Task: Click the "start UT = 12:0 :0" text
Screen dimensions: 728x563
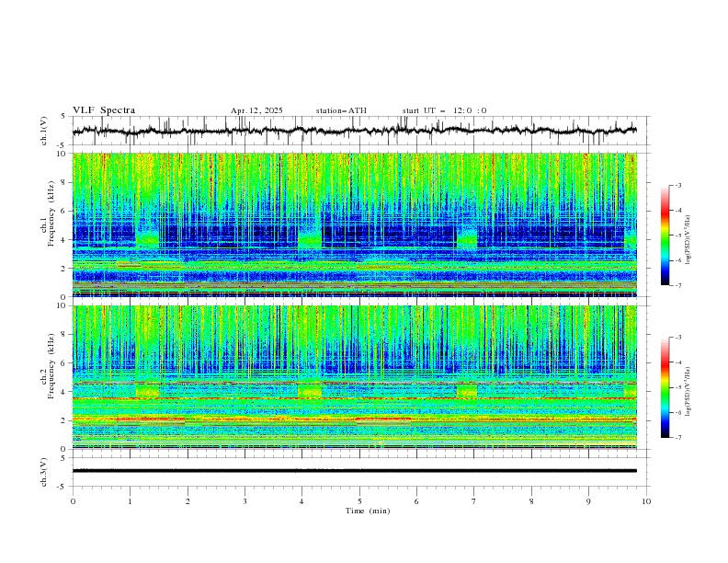Action: tap(444, 110)
